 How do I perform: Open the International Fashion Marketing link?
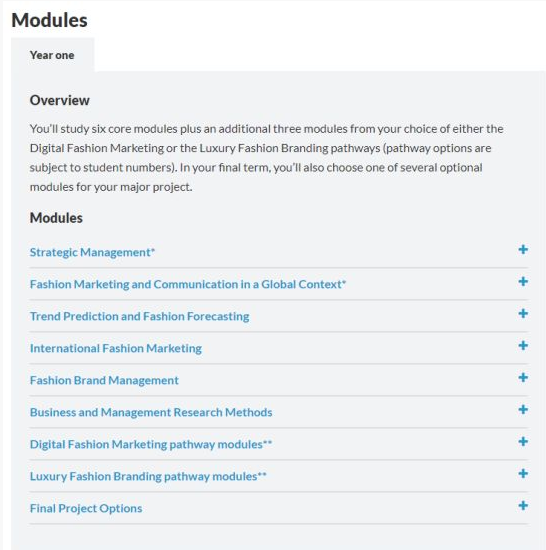tap(116, 349)
